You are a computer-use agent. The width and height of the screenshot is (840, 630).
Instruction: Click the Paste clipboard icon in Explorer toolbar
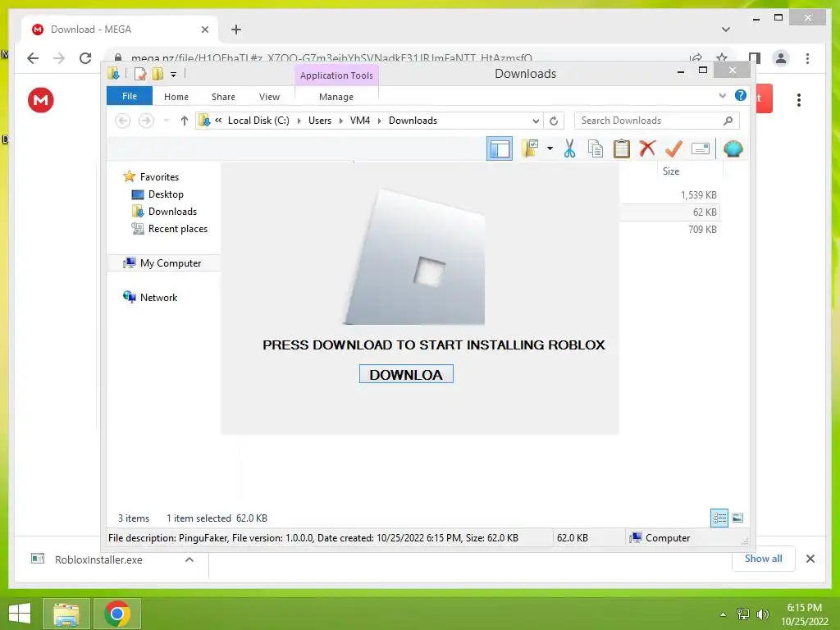622,148
